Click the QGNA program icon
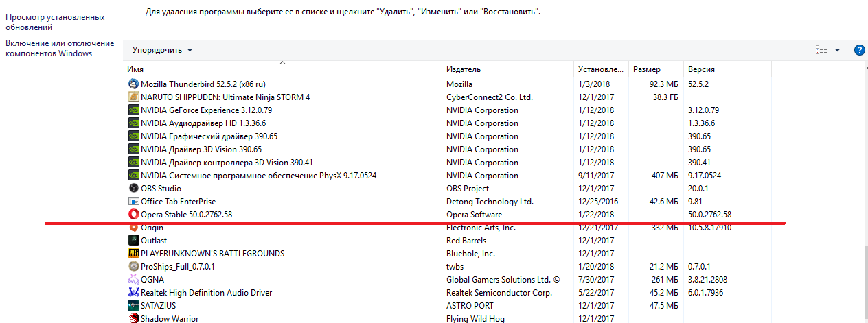 click(x=134, y=279)
